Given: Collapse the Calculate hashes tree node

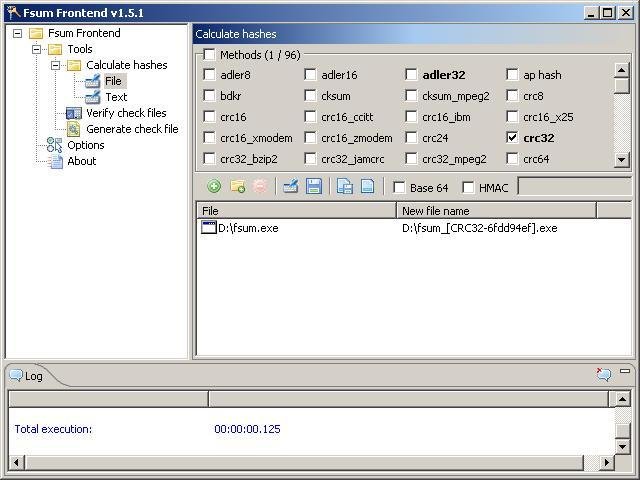Looking at the screenshot, I should (x=56, y=65).
